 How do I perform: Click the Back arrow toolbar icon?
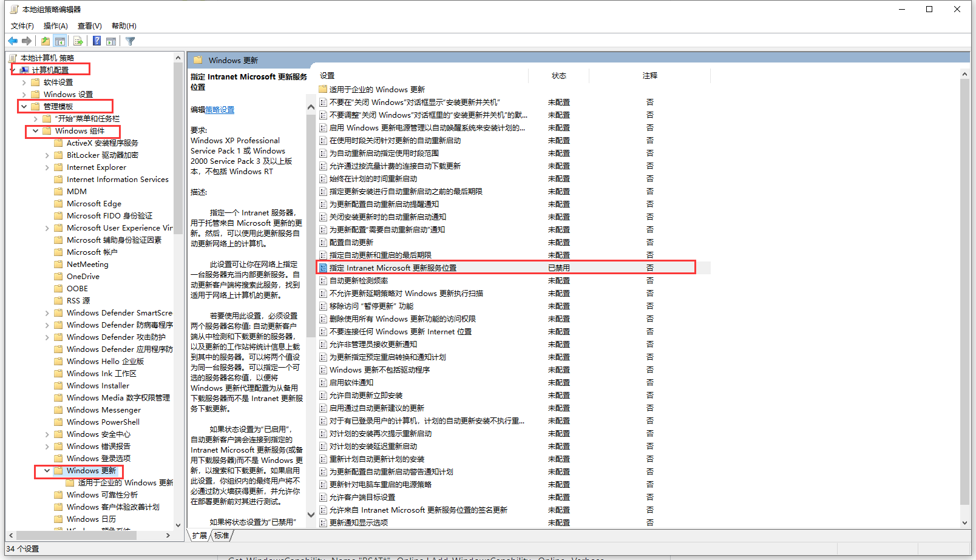click(x=13, y=41)
